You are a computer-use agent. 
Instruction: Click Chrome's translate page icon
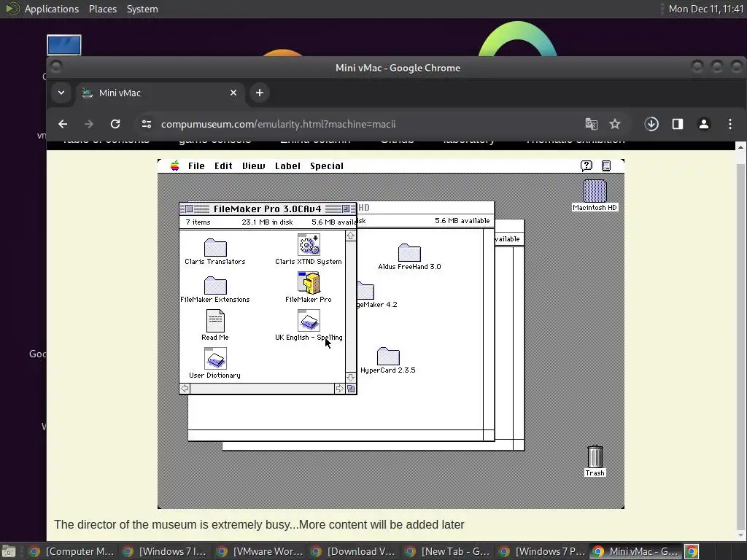click(x=591, y=124)
